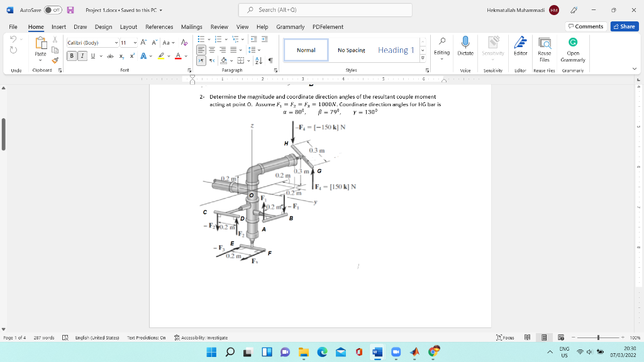Toggle Italic formatting
Viewport: 644px width, 362px height.
click(82, 56)
